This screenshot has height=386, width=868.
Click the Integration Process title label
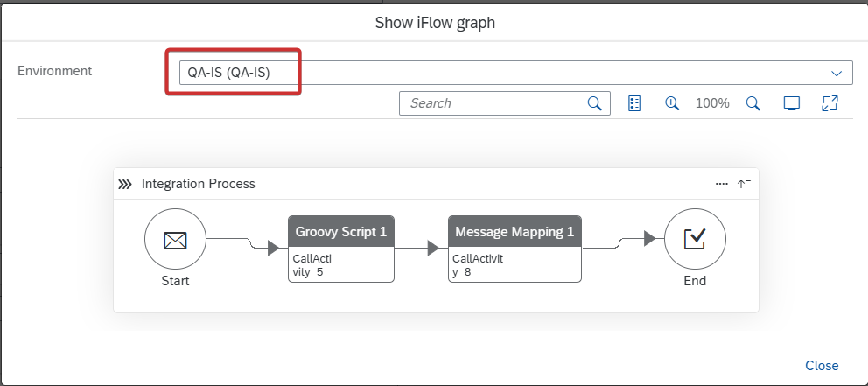click(198, 184)
